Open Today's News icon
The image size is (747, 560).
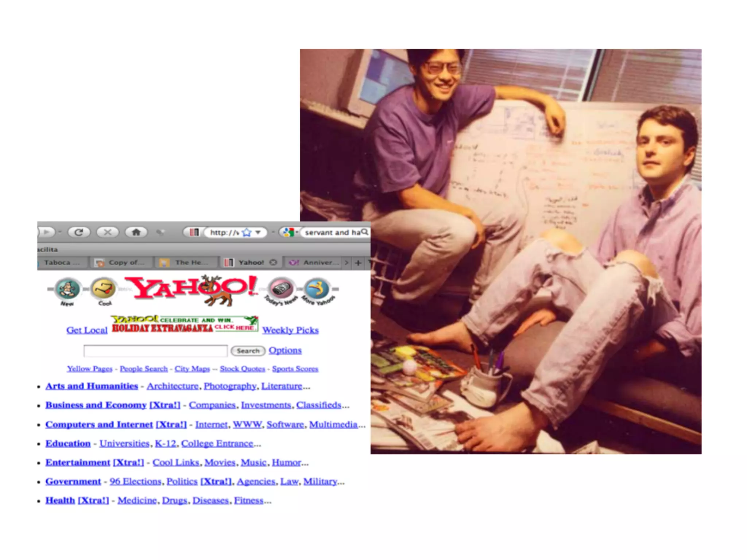click(282, 289)
